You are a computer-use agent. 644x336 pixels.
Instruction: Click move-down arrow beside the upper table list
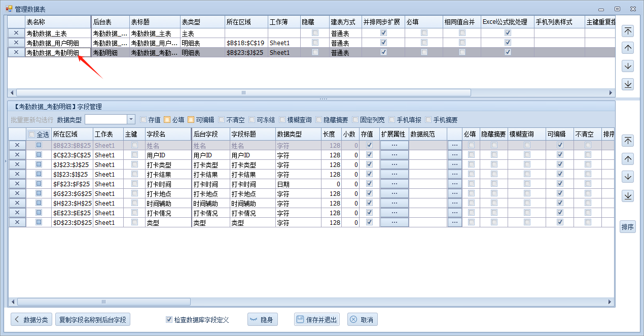(x=628, y=66)
